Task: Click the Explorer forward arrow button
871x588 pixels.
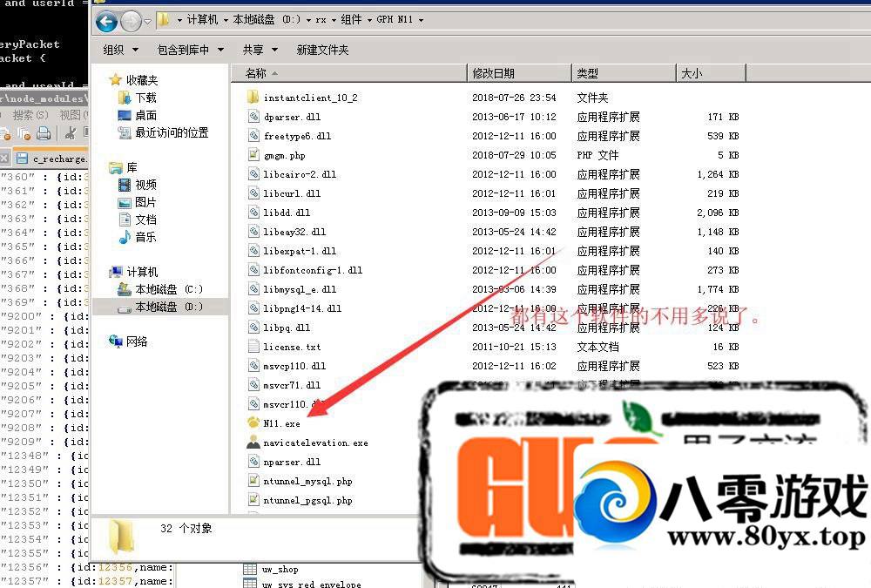Action: pyautogui.click(x=132, y=21)
